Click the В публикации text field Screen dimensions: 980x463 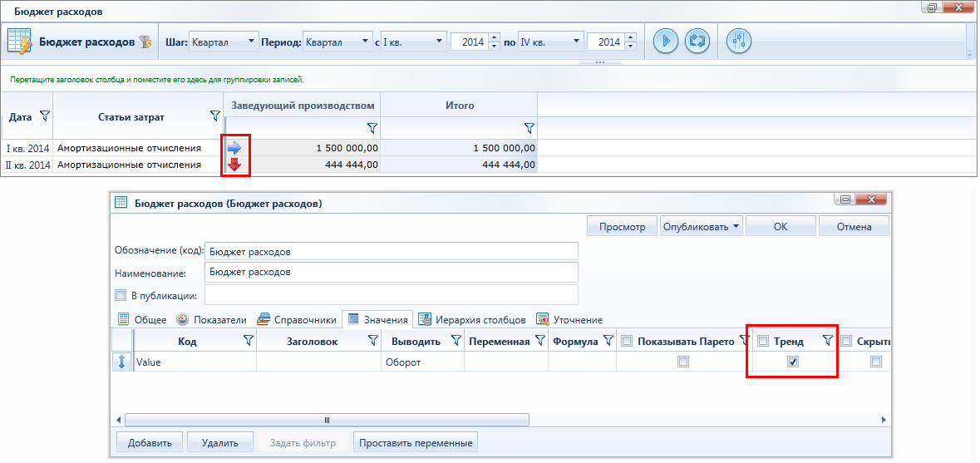coord(392,295)
